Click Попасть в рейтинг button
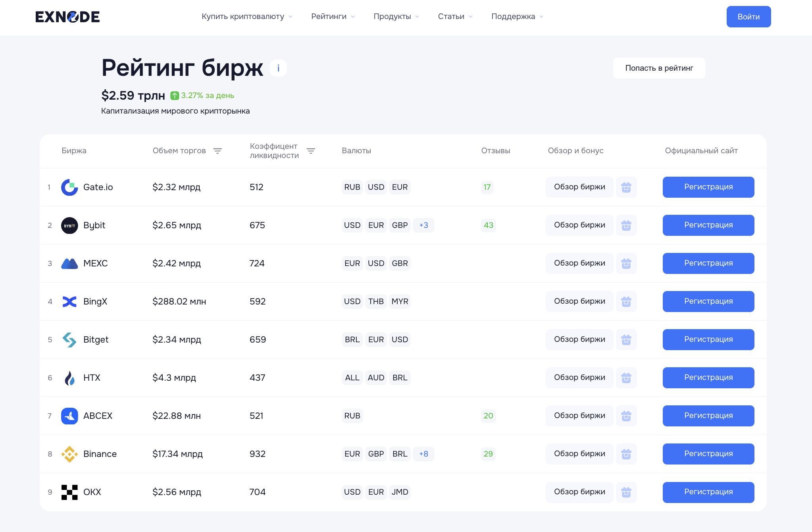The image size is (812, 532). [x=659, y=68]
